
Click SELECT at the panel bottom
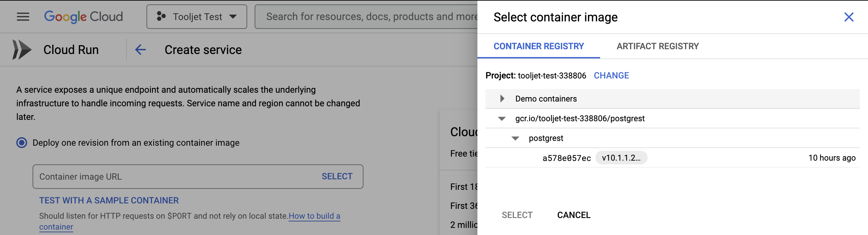pyautogui.click(x=517, y=215)
